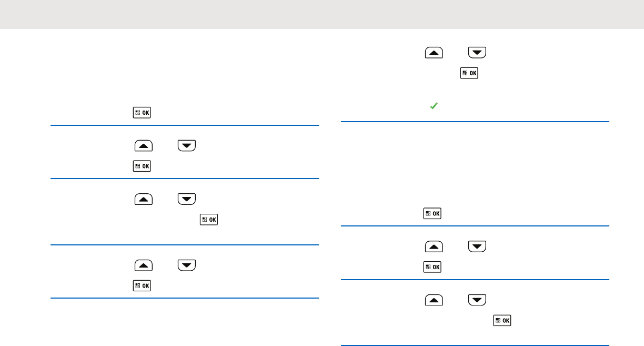Click the middle down arrow key in right column

[477, 246]
